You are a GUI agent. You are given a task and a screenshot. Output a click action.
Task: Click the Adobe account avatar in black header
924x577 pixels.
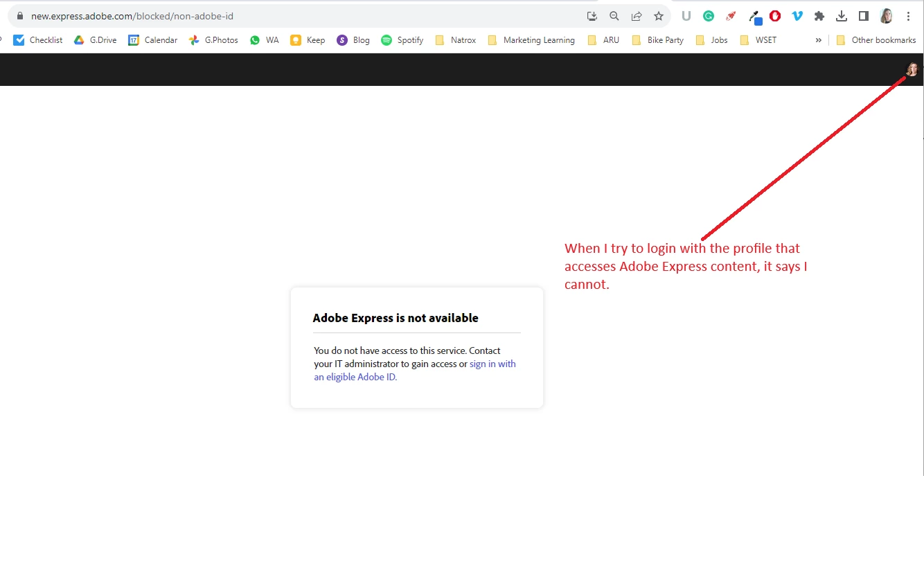click(912, 69)
